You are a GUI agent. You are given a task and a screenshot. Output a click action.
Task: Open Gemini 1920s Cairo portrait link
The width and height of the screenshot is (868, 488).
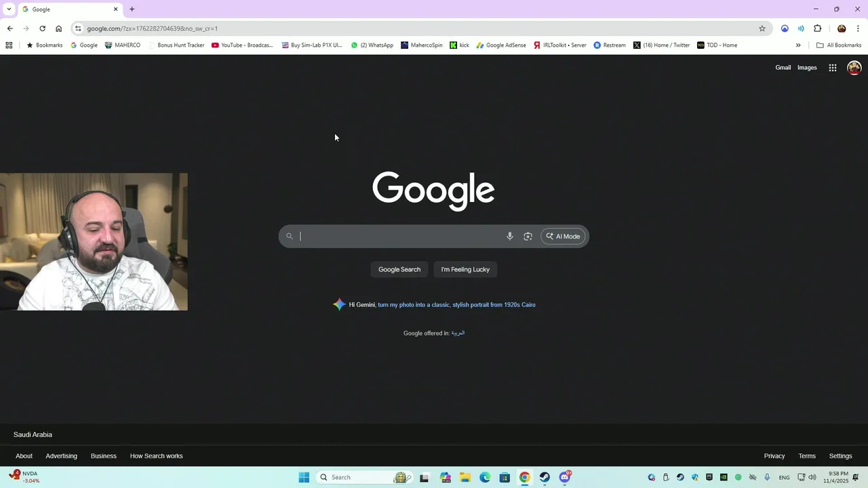[456, 305]
